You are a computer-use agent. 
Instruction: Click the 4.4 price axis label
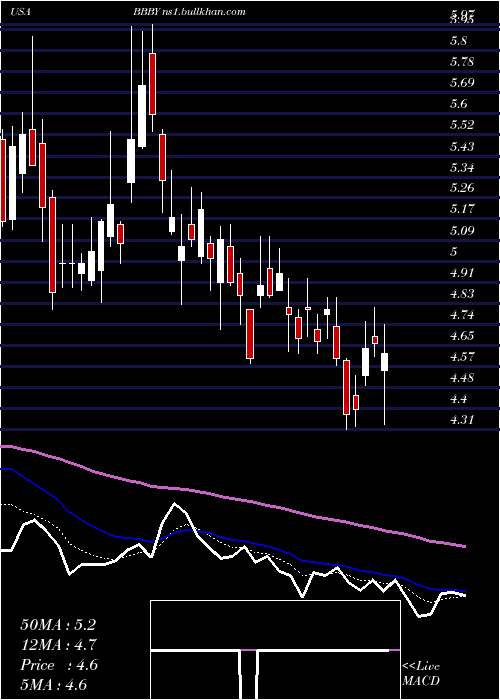point(459,399)
